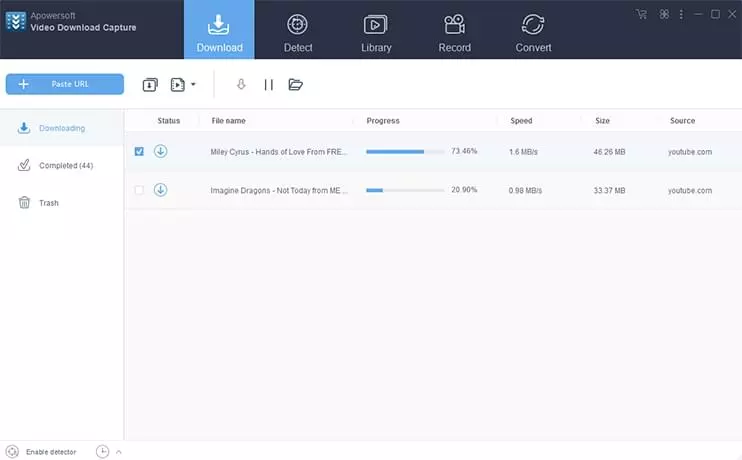Toggle the Enable detector option
The image size is (742, 460).
(x=41, y=452)
